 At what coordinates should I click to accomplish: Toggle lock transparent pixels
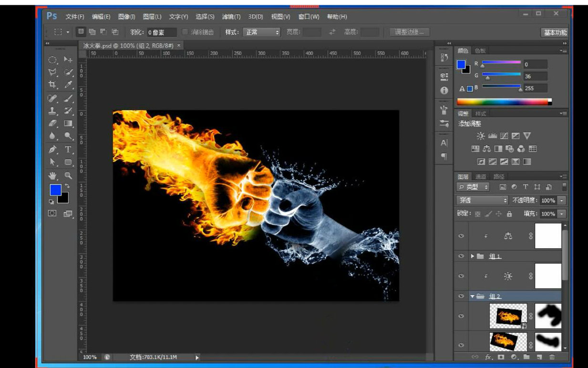click(x=477, y=214)
